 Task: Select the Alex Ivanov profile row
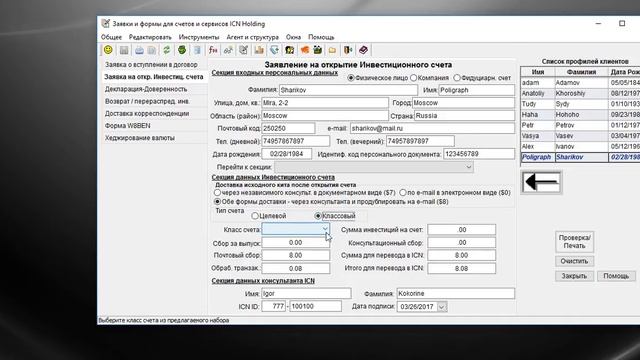point(580,146)
